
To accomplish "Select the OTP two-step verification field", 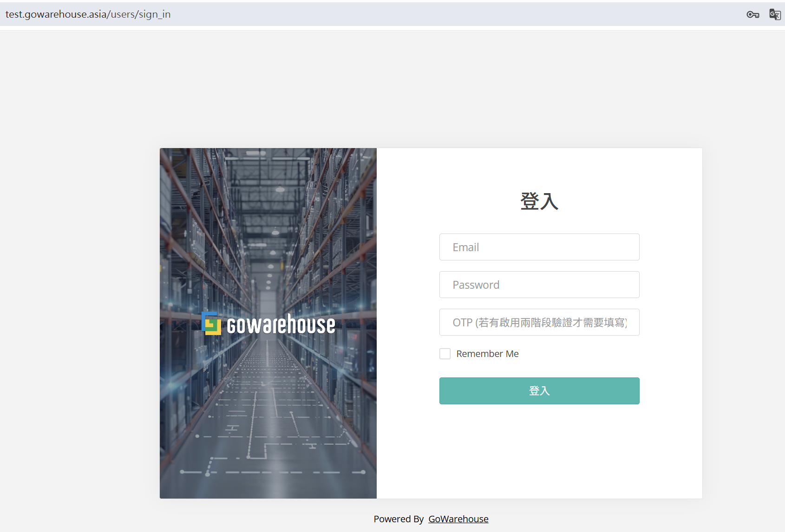I will coord(539,322).
